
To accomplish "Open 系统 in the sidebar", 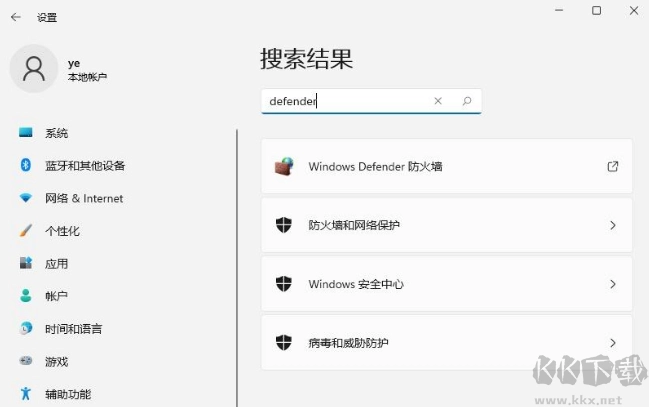I will pyautogui.click(x=57, y=133).
